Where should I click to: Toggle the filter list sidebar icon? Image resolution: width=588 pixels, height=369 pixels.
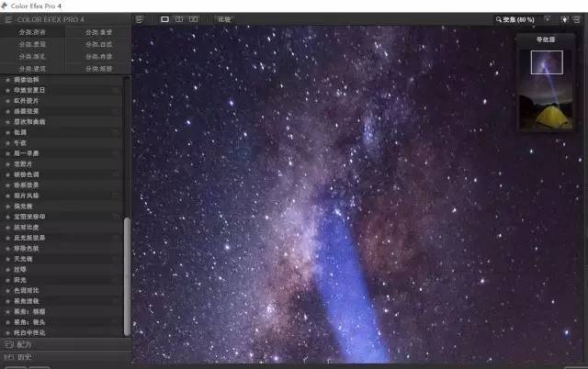(x=140, y=19)
